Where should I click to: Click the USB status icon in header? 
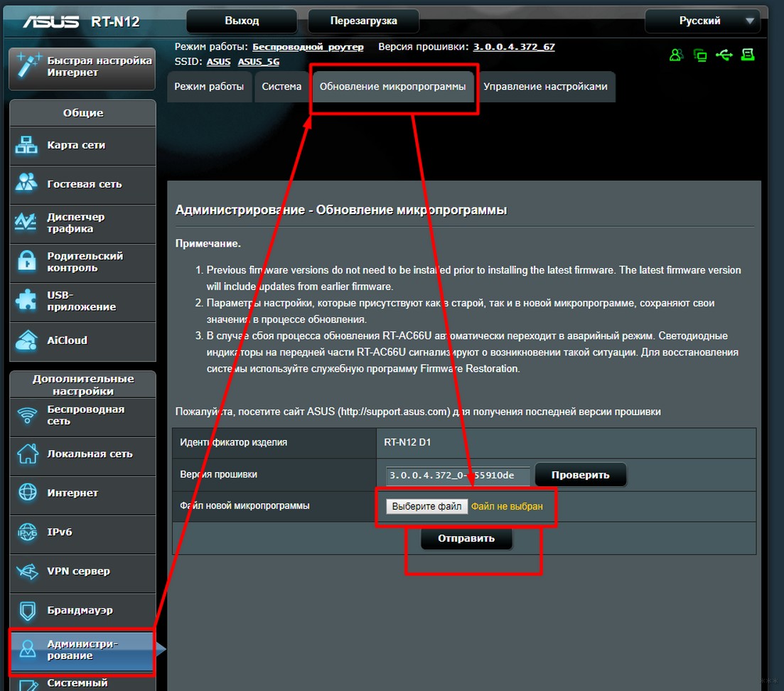(x=724, y=55)
